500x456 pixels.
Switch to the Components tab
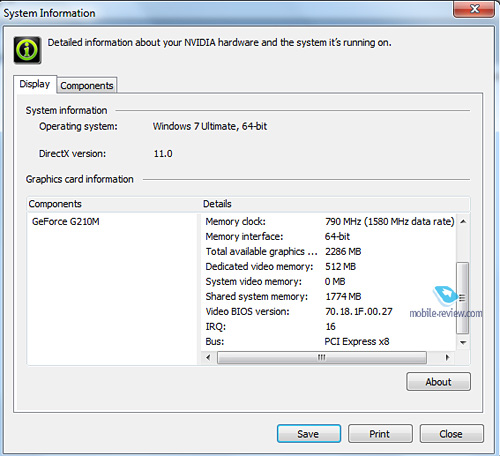pyautogui.click(x=87, y=85)
